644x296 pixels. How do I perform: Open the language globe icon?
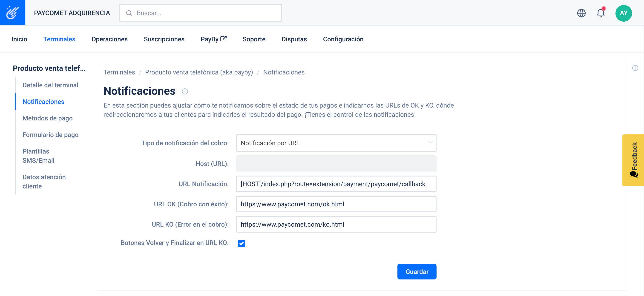pos(581,13)
